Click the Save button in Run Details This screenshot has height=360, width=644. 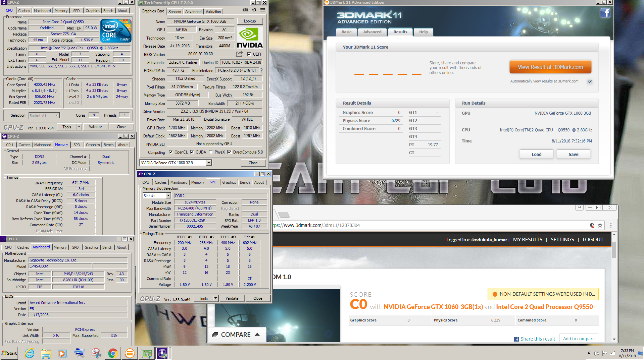pos(573,154)
